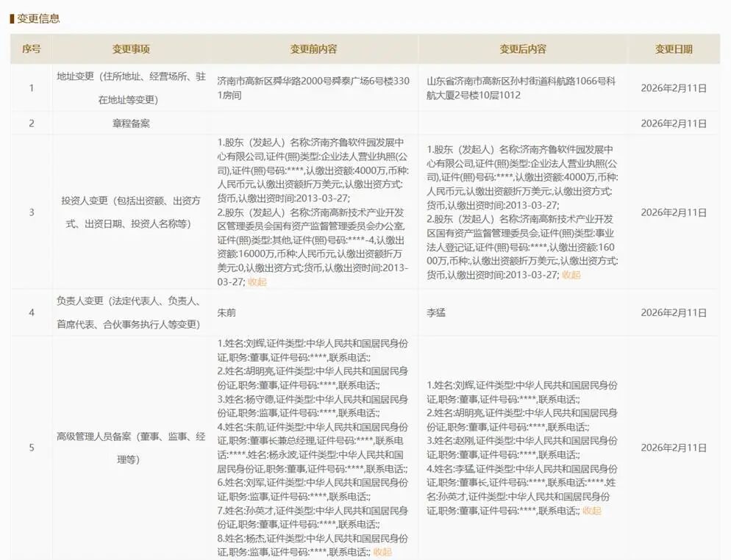Viewport: 731px width, 560px height.
Task: Select the 变更后内容 column header
Action: point(523,49)
